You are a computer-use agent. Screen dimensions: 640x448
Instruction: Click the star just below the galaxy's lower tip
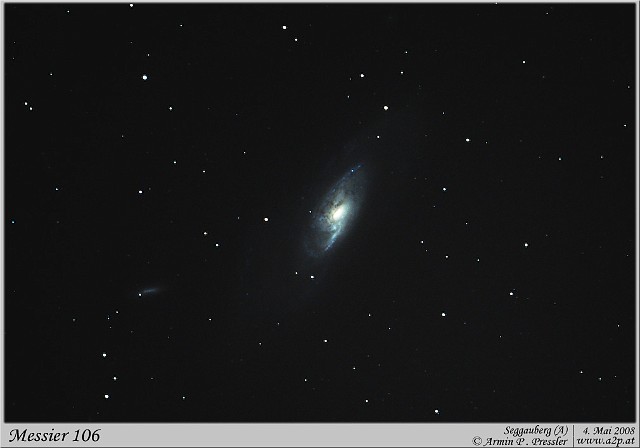(x=311, y=276)
